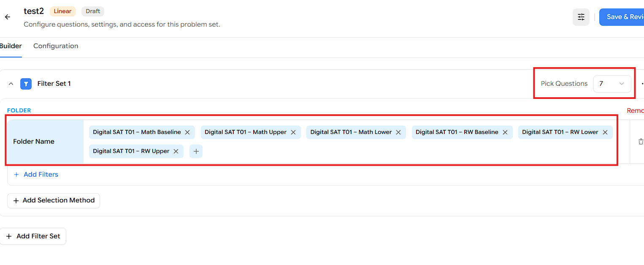This screenshot has width=644, height=265.
Task: Click the Filter Set 1 title
Action: 54,84
